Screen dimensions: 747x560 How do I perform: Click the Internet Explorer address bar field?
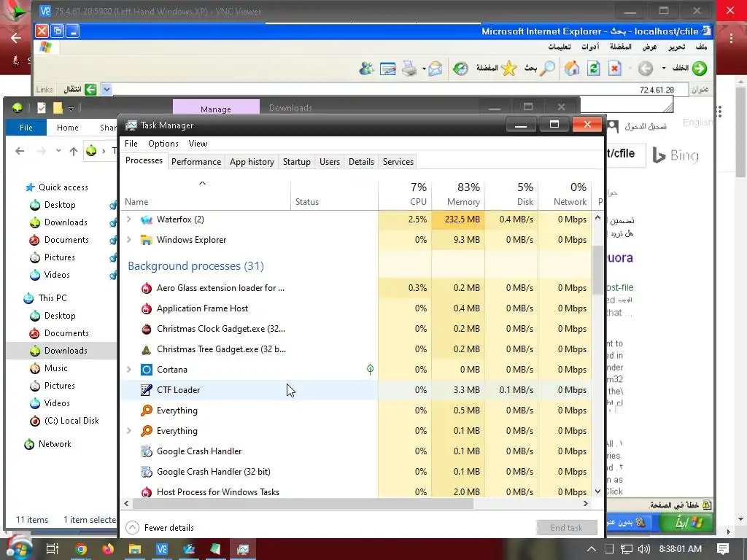pyautogui.click(x=400, y=90)
